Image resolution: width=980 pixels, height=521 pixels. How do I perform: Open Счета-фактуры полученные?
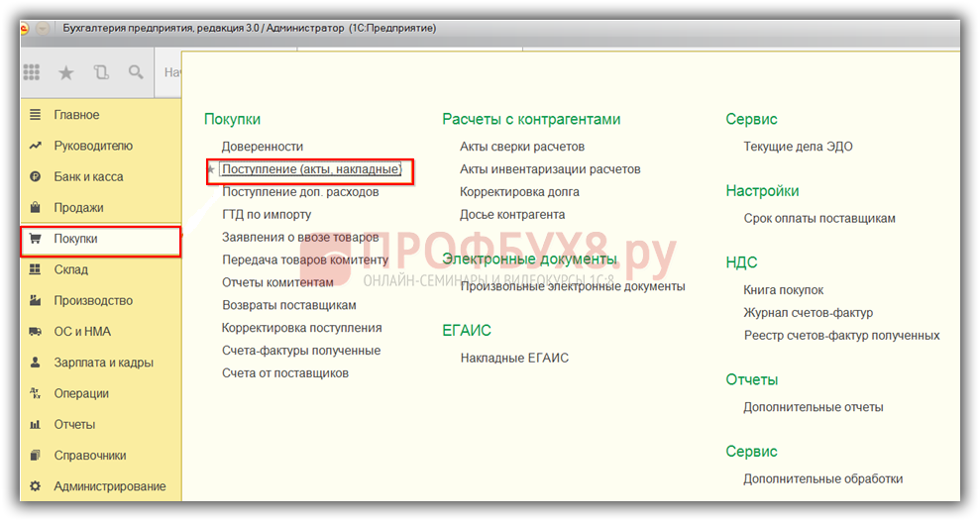tap(301, 351)
